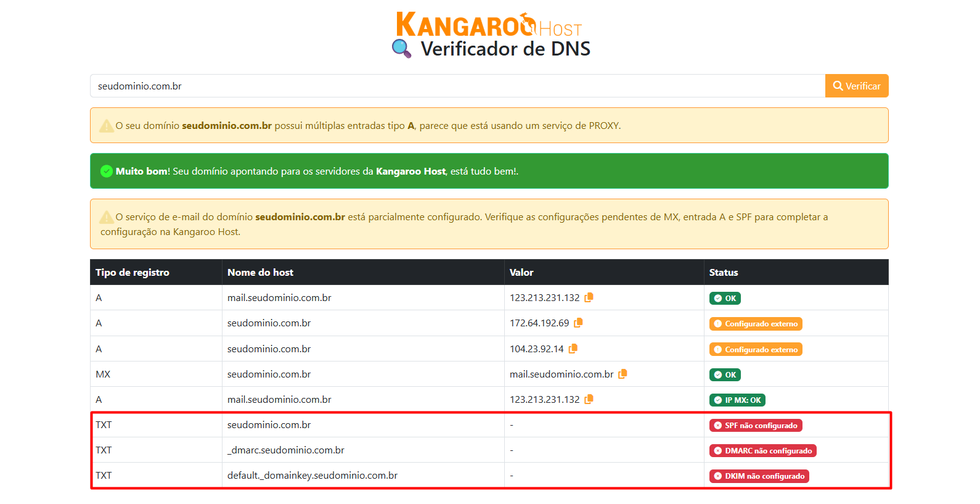Click the green check icon in Muito bom alert
Screen dimensions: 980x504
tap(107, 171)
